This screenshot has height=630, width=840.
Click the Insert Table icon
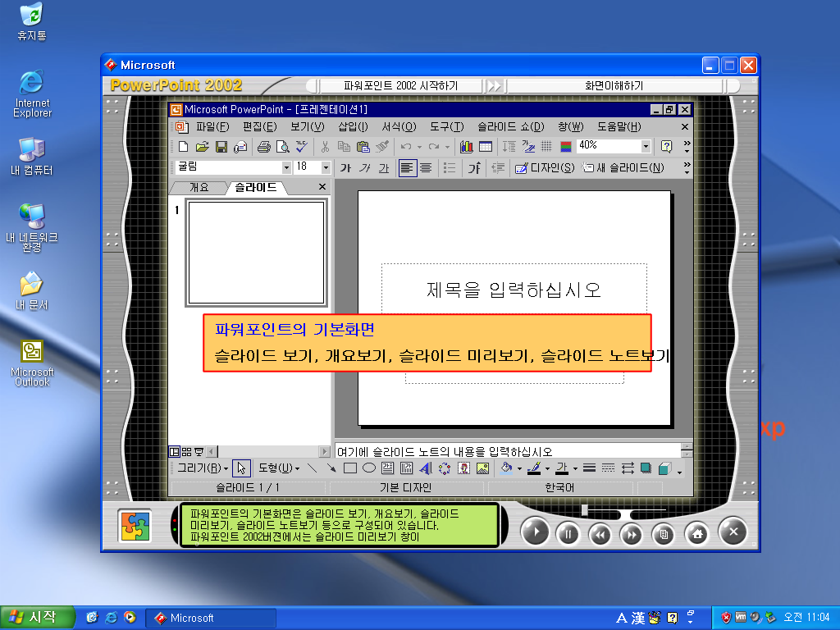pyautogui.click(x=486, y=146)
